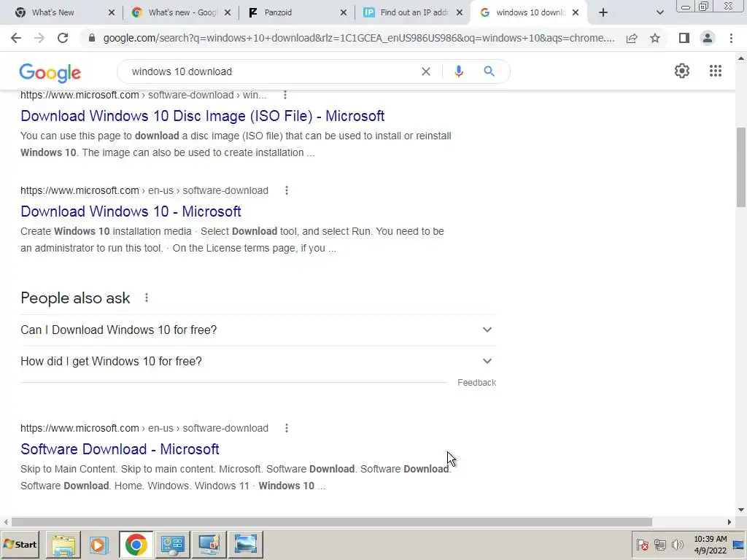Go back to the previous page

[16, 38]
